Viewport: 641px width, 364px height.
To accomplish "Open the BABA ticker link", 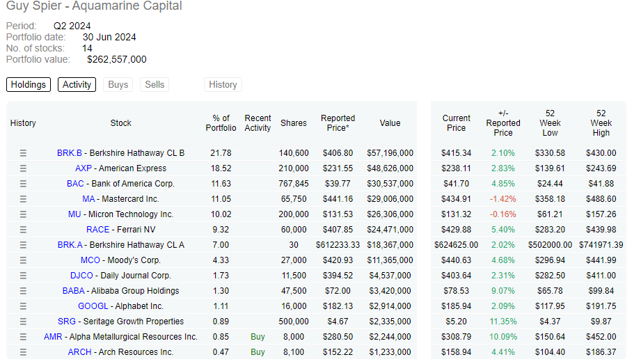I will pos(73,291).
